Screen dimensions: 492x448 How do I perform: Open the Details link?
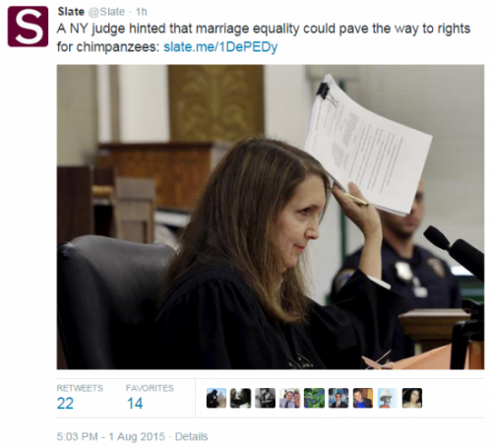click(191, 436)
